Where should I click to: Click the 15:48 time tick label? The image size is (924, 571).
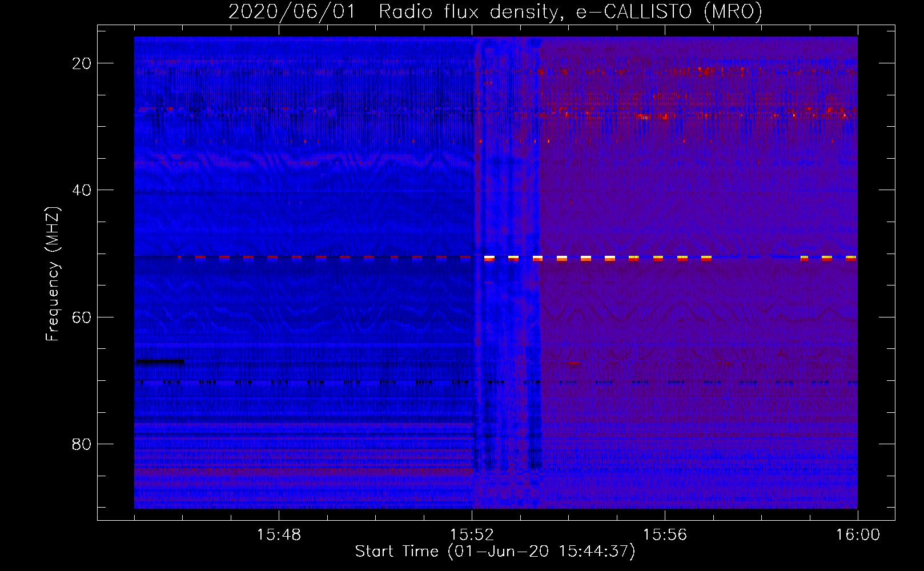tap(279, 535)
